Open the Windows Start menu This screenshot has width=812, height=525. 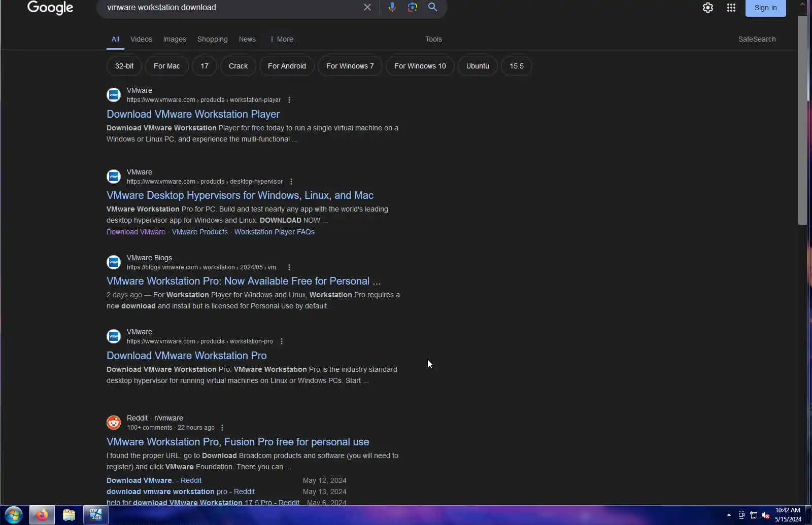pos(14,515)
